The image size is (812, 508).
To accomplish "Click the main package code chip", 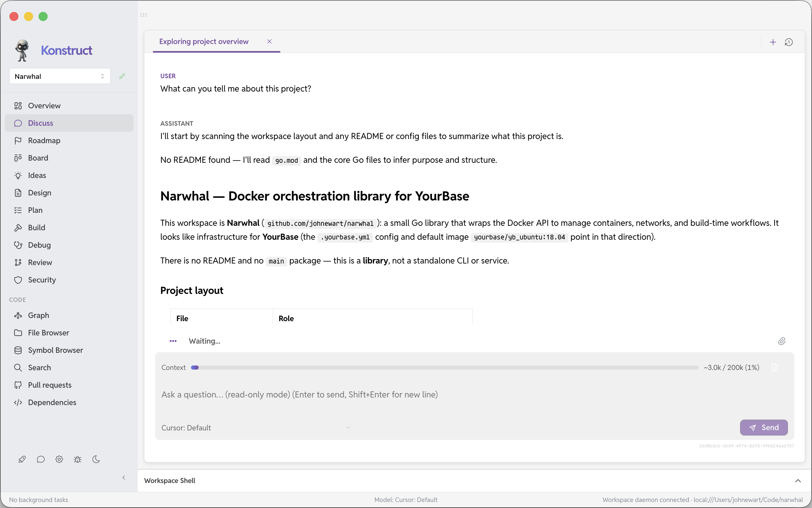I will pyautogui.click(x=276, y=261).
